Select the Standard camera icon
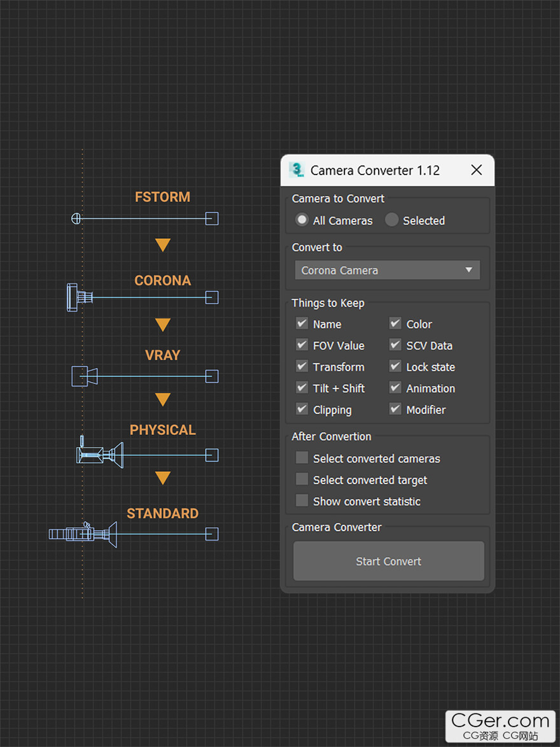Screen dimensions: 560x747 pos(83,534)
